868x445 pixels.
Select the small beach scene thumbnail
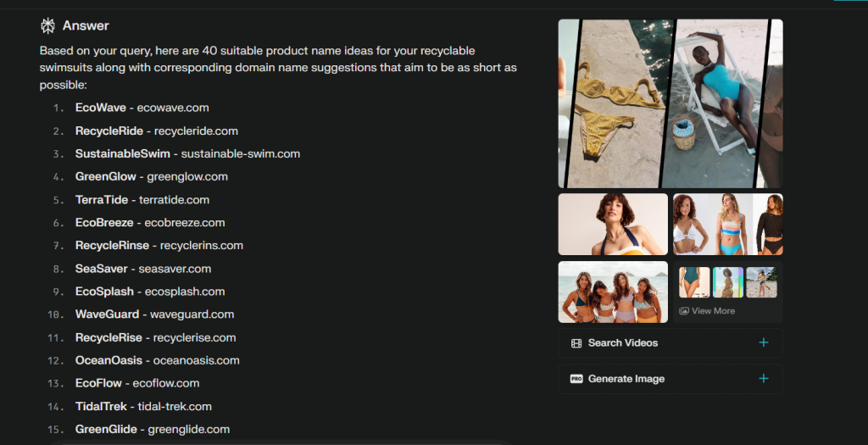coord(762,282)
